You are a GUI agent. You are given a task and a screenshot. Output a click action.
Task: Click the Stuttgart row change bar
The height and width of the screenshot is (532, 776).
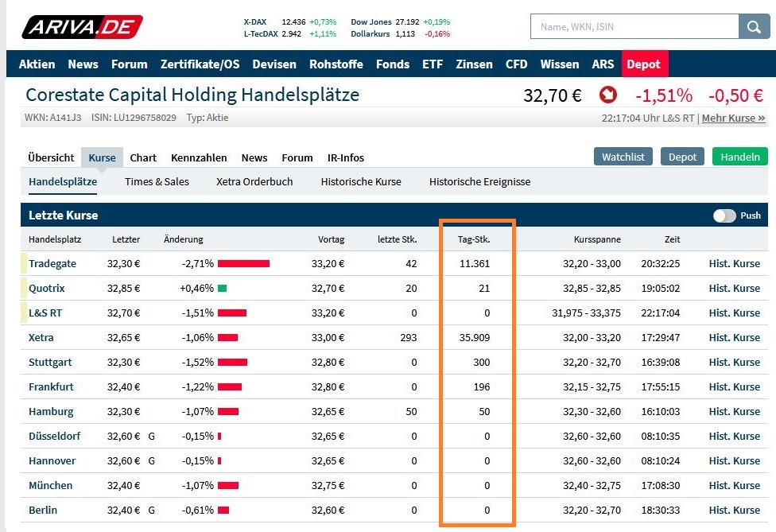click(x=234, y=362)
